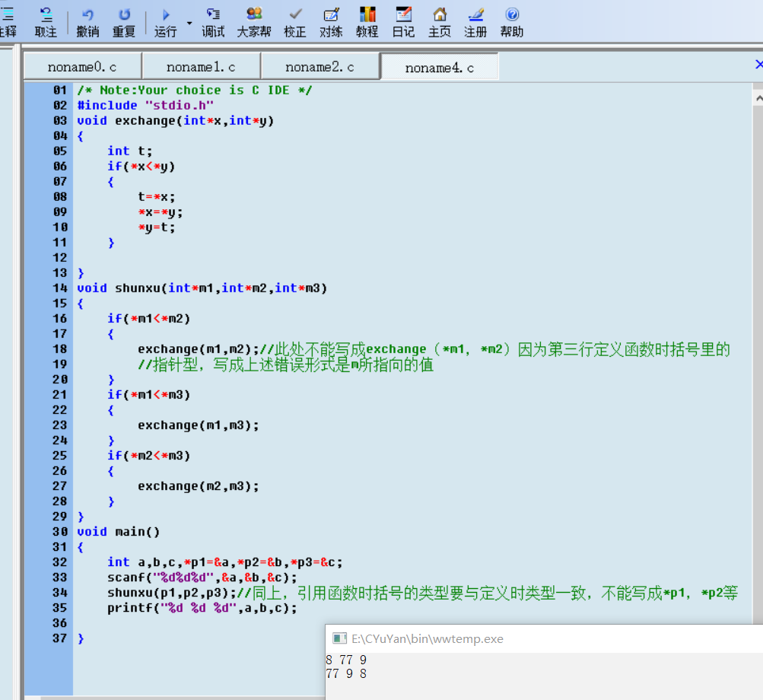This screenshot has height=700, width=763.
Task: Click the editor scrollbar up arrow
Action: click(758, 98)
